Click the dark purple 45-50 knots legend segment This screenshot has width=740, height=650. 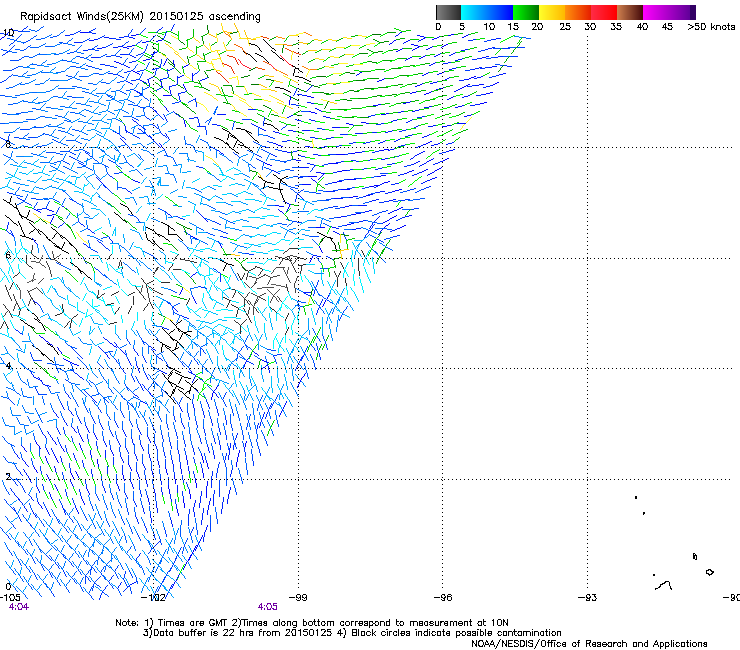pos(682,12)
